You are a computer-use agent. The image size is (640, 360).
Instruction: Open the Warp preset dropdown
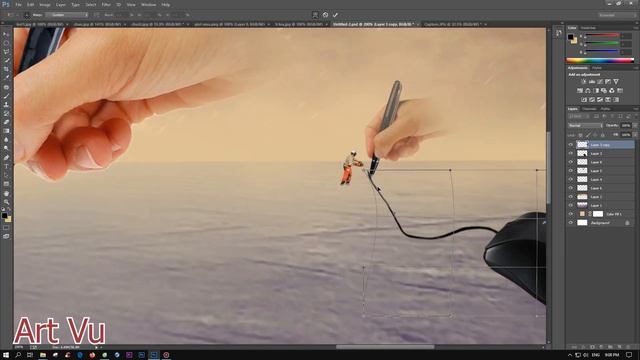coord(67,15)
